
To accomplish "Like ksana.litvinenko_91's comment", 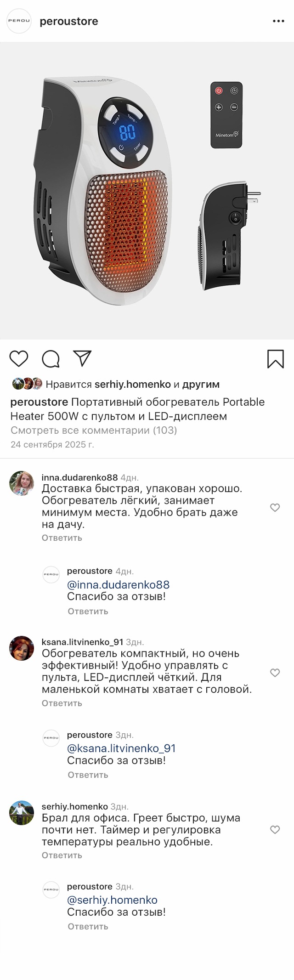I will [x=275, y=673].
